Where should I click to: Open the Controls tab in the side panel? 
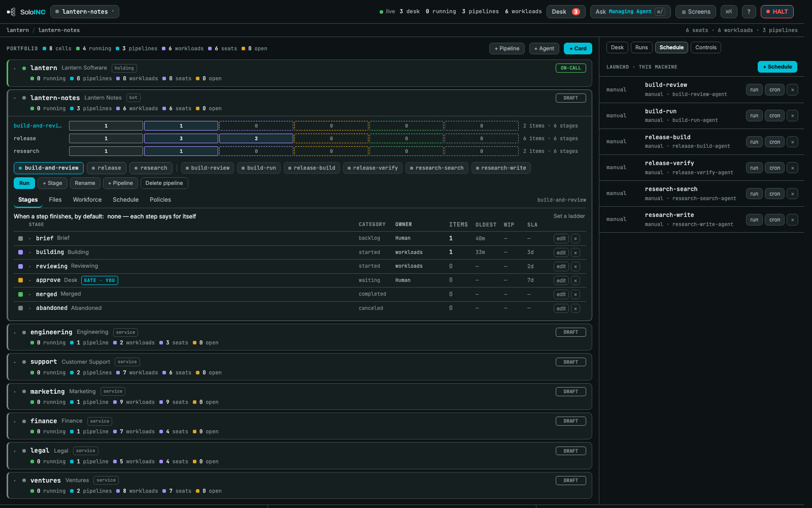(706, 48)
